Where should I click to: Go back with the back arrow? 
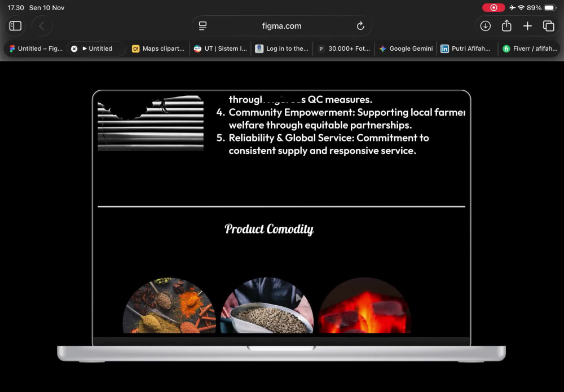pyautogui.click(x=42, y=26)
